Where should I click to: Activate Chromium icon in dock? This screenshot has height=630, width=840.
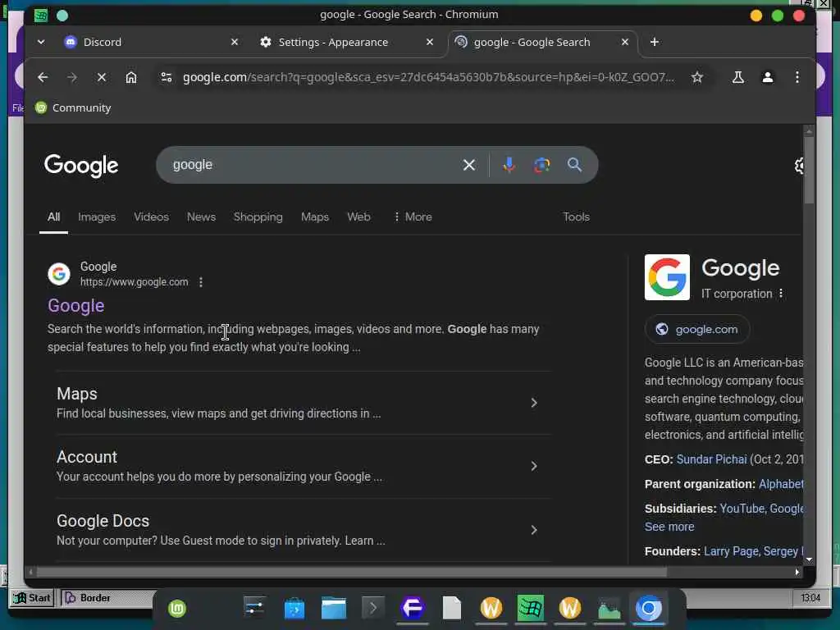648,608
